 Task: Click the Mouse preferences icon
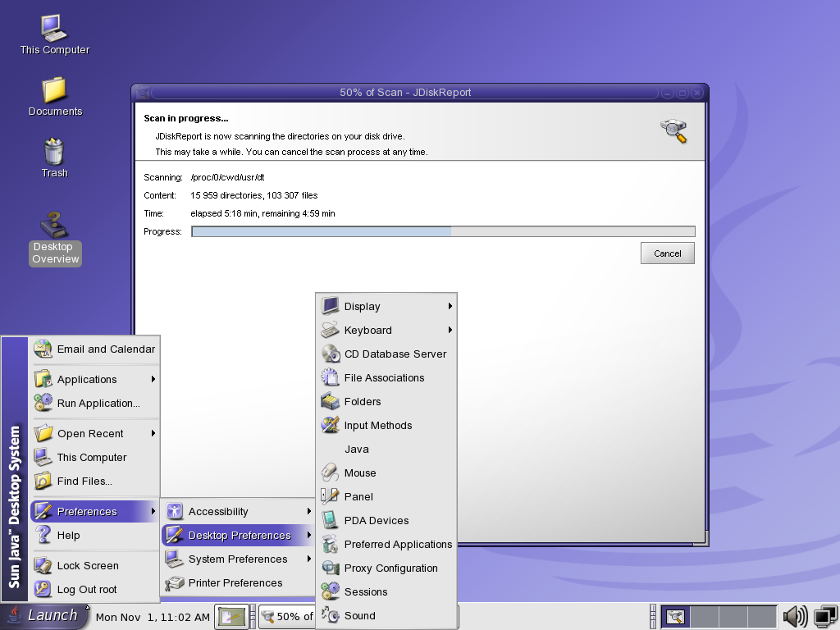click(330, 472)
